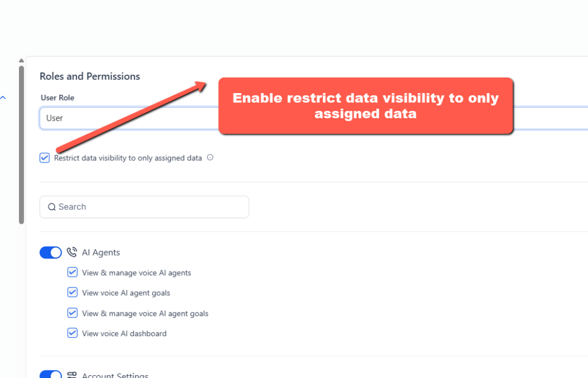Click the AI Agents section label
This screenshot has height=378, width=588.
pyautogui.click(x=101, y=252)
